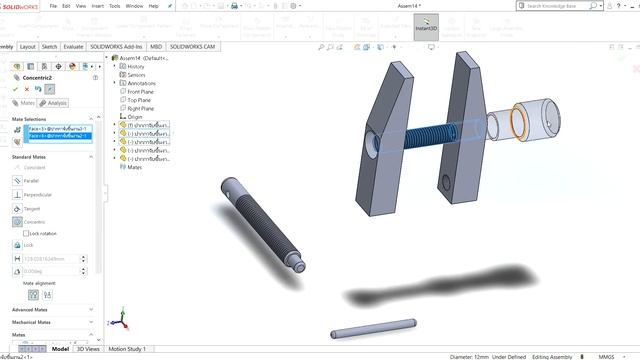Set mate alignment to Aligned

click(33, 295)
